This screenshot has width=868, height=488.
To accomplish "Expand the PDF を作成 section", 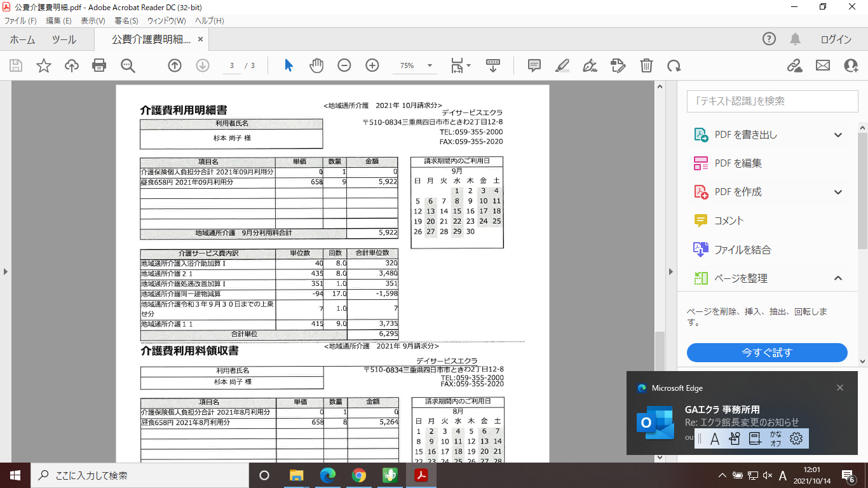I will [x=838, y=192].
